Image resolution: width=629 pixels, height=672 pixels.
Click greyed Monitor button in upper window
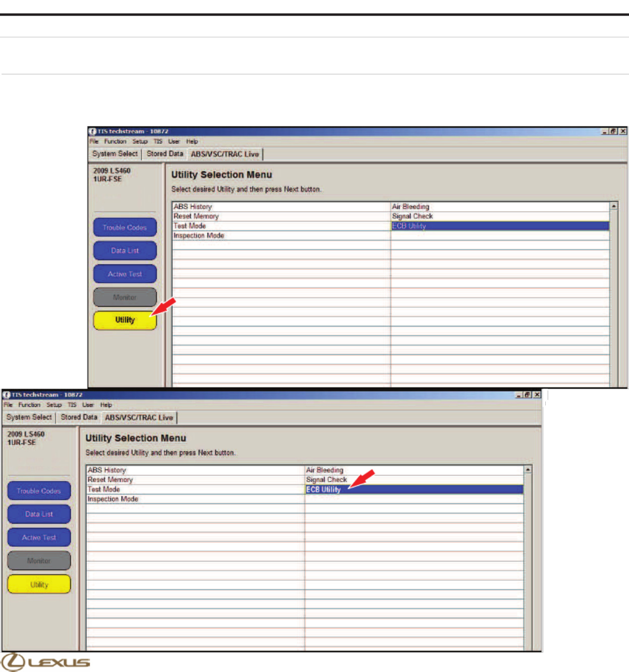(125, 297)
